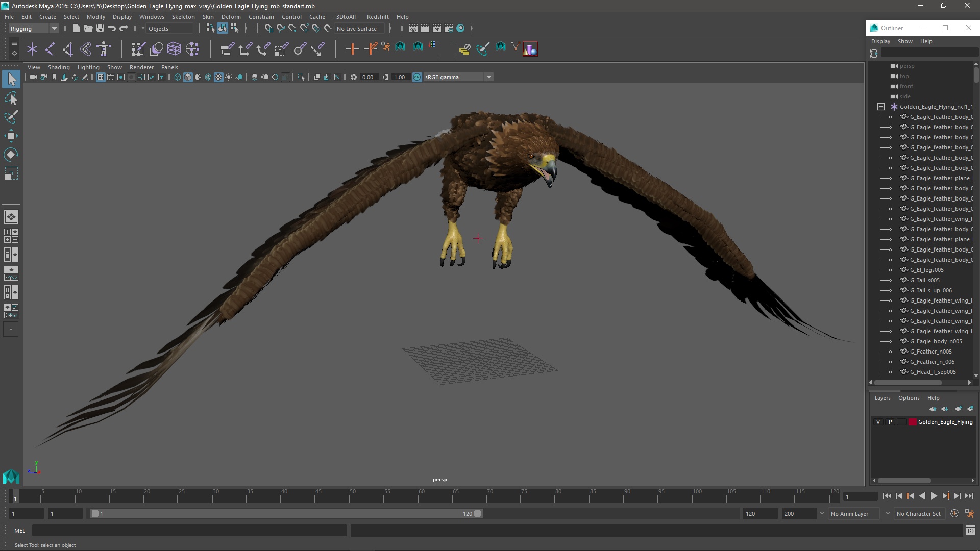Click Animation Preferences icon near timeline
Viewport: 980px width, 551px height.
pyautogui.click(x=969, y=514)
